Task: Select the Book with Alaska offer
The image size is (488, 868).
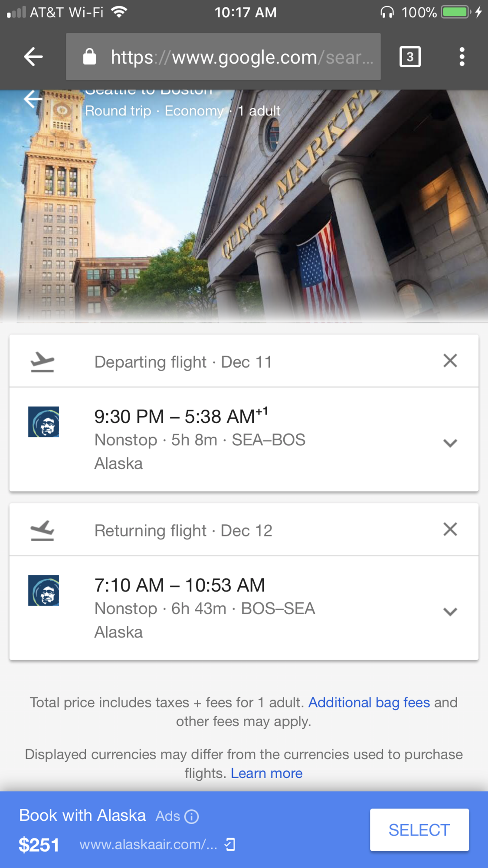Action: pyautogui.click(x=419, y=830)
